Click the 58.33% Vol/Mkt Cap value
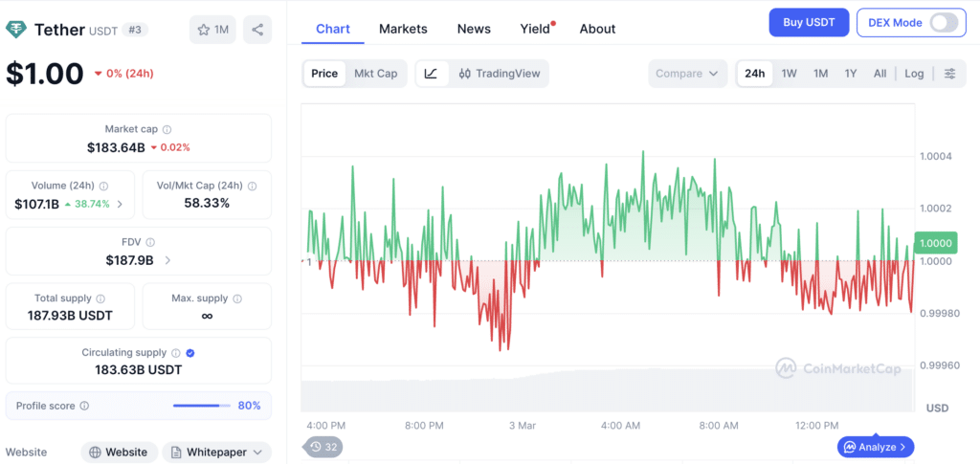 pyautogui.click(x=207, y=203)
